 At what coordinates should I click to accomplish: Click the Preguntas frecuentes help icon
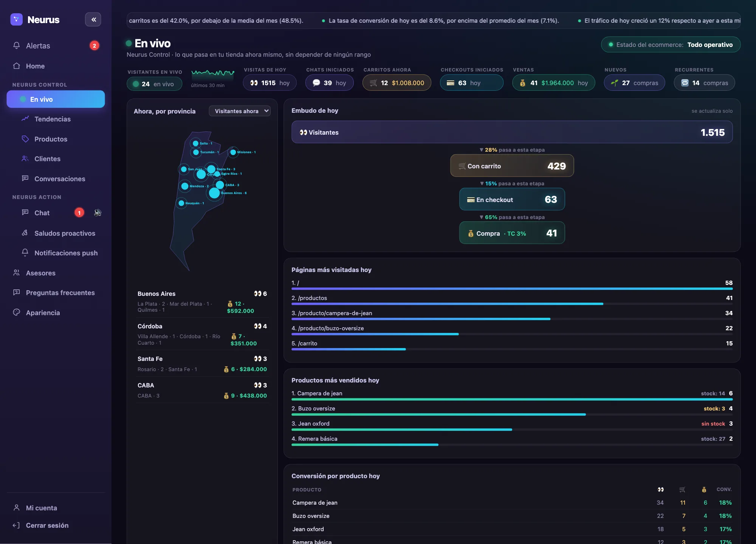pos(17,292)
